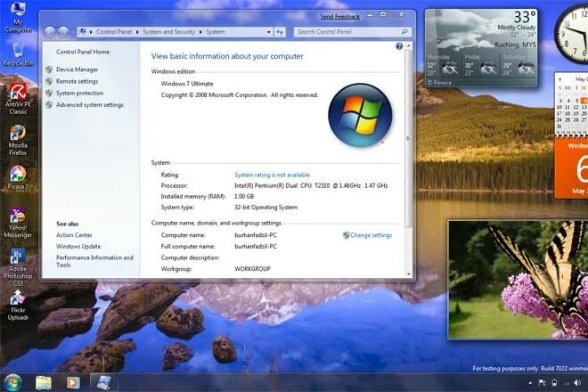Click the burhanfadzil-PC full computer name value
The image size is (588, 392).
[x=256, y=247]
